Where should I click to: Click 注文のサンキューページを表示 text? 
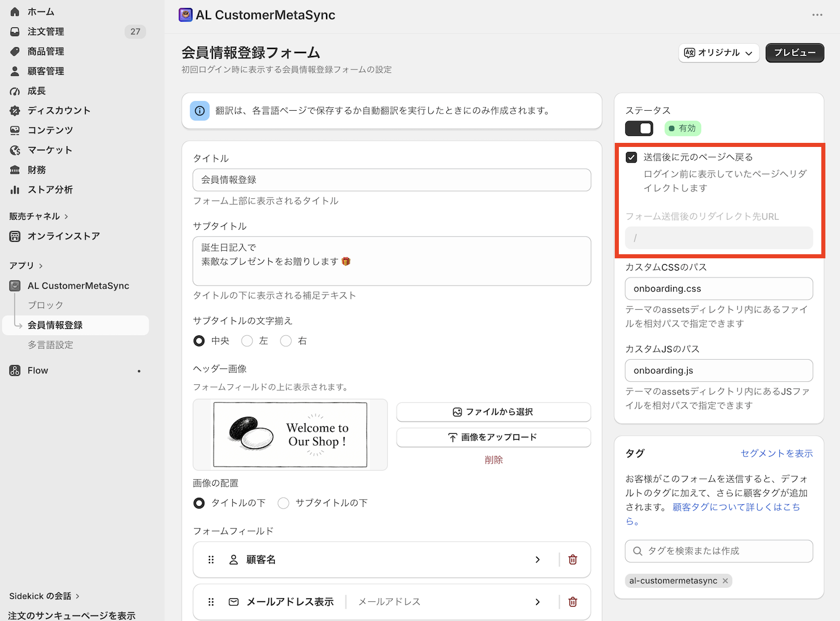72,615
